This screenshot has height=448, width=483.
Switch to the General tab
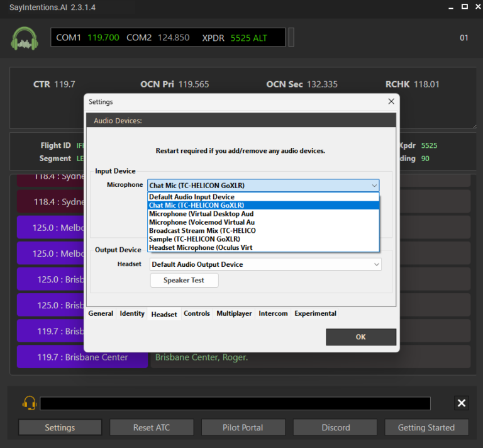[x=101, y=313]
